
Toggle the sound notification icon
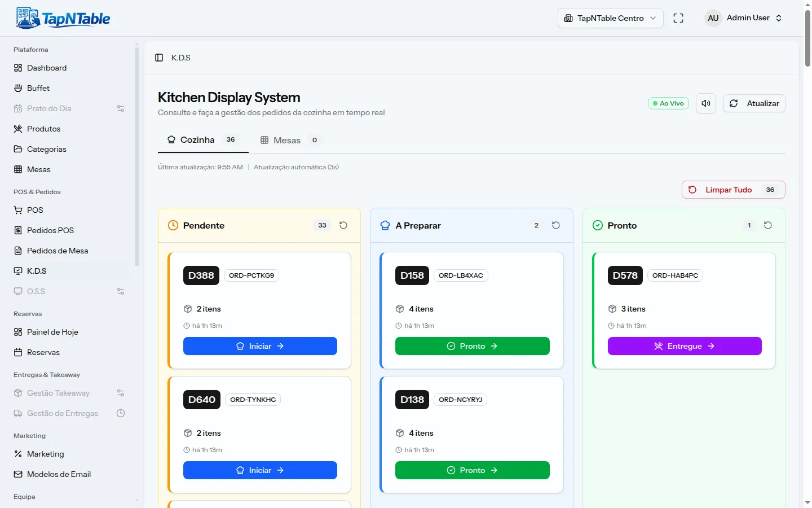point(706,103)
